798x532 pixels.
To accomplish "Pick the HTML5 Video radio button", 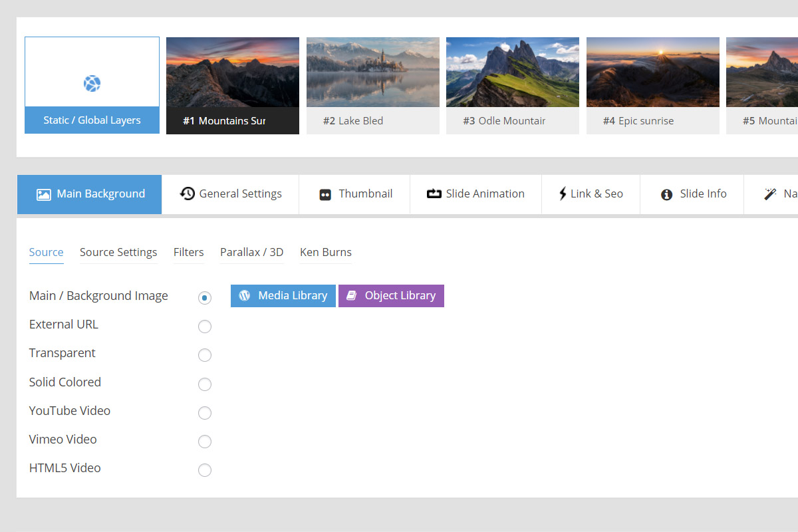I will tap(205, 470).
